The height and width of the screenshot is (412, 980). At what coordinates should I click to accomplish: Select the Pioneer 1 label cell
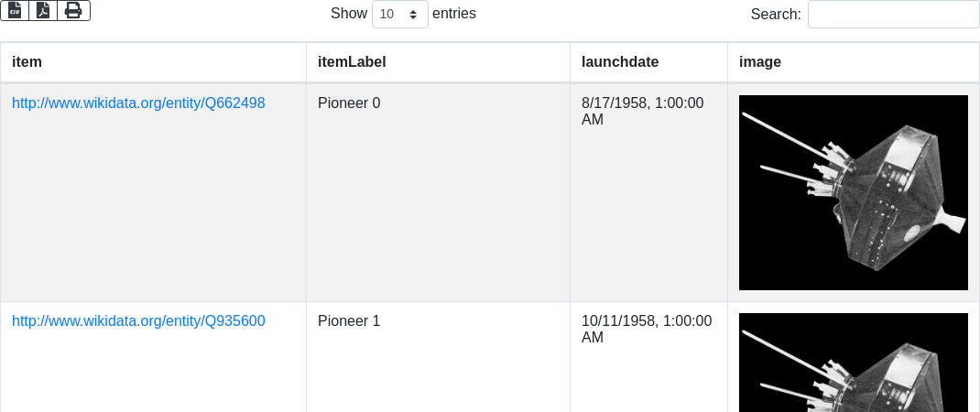[x=349, y=321]
